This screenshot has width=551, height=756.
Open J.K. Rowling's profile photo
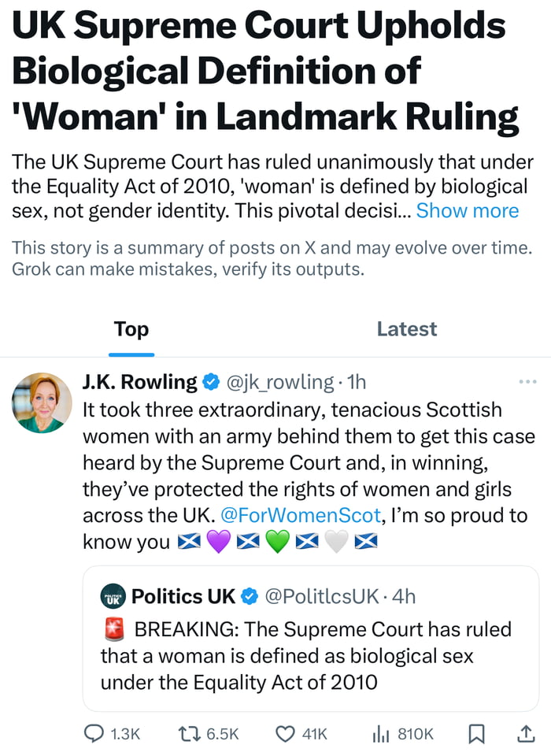(x=42, y=403)
